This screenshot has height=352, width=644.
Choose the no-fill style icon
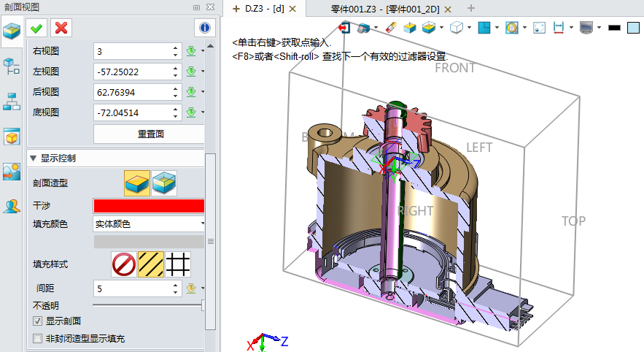[x=124, y=264]
